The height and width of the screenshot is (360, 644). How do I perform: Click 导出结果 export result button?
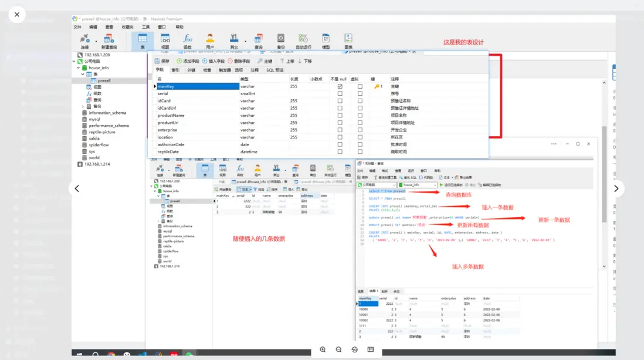pyautogui.click(x=463, y=178)
